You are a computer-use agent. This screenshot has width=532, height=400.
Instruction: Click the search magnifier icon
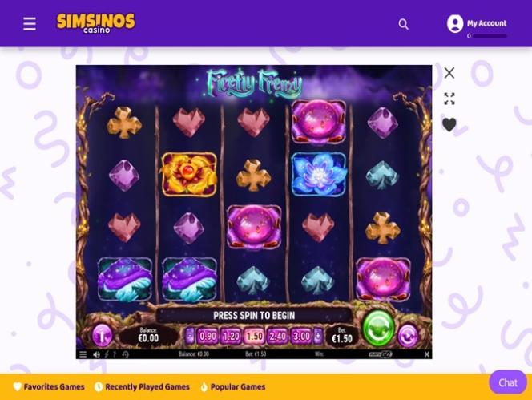pyautogui.click(x=403, y=24)
